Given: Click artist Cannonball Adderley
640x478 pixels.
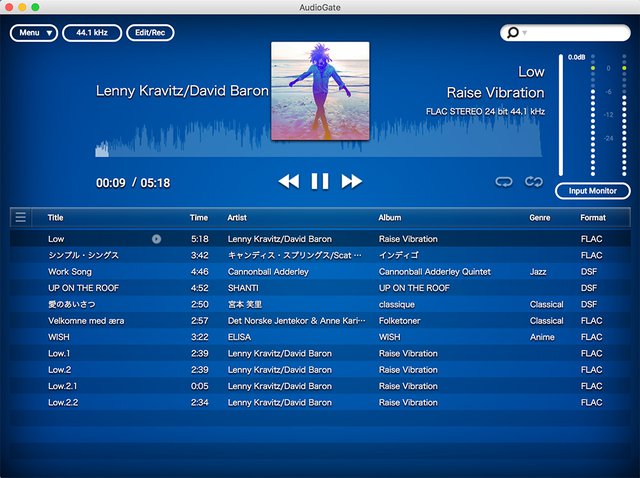Looking at the screenshot, I should click(x=268, y=272).
